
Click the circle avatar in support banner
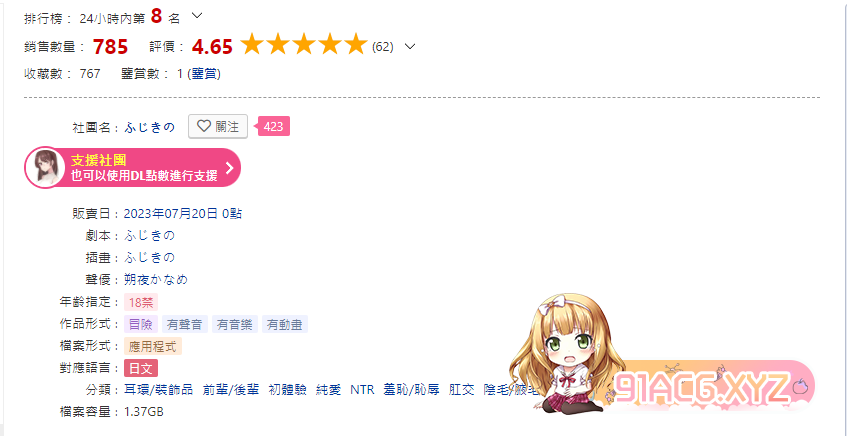pyautogui.click(x=45, y=167)
